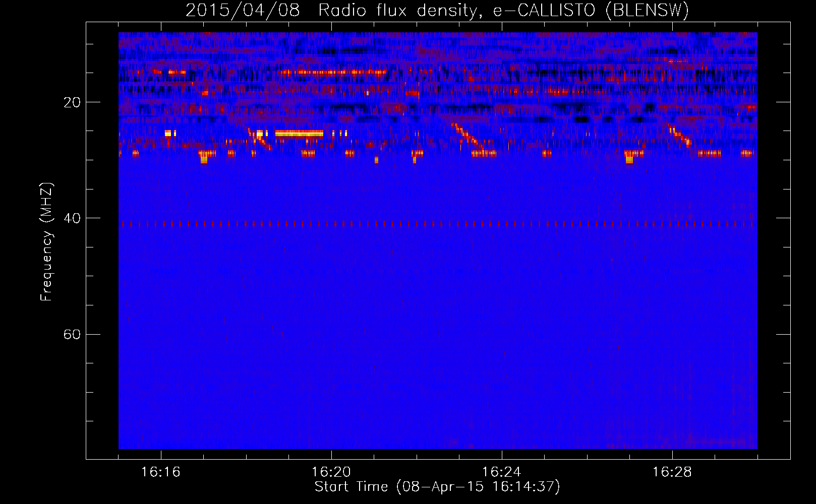Click the 16:24 time tick label

[x=502, y=472]
